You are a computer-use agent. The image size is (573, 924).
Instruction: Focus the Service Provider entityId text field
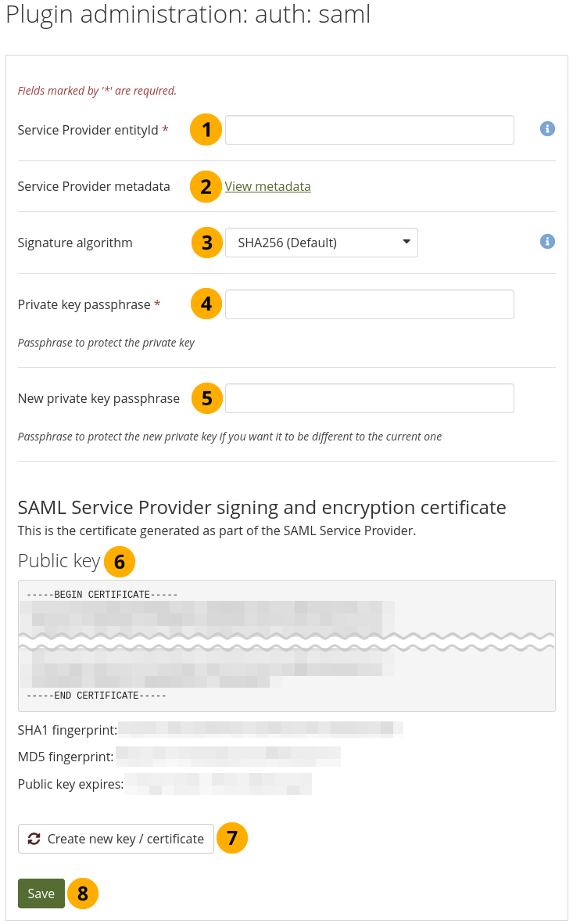pyautogui.click(x=369, y=130)
